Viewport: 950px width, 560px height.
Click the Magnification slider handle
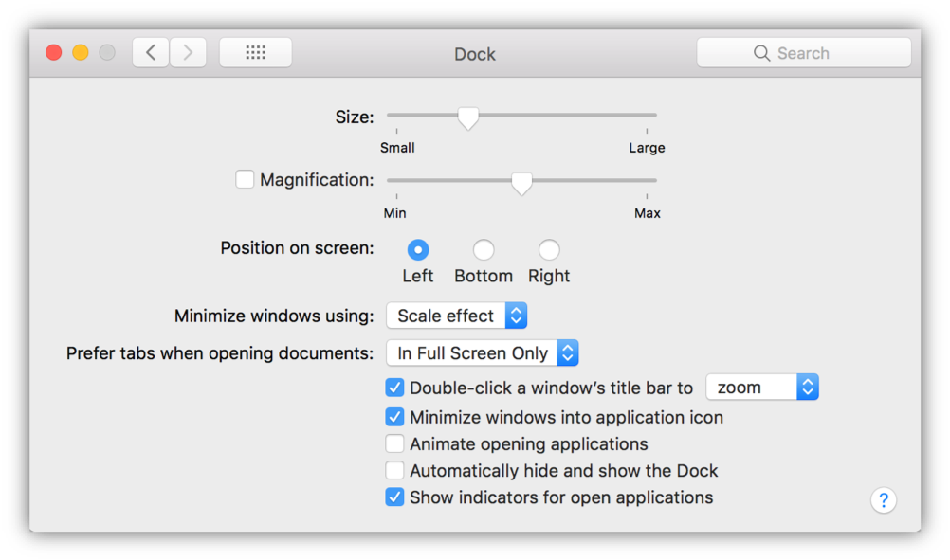pyautogui.click(x=521, y=183)
